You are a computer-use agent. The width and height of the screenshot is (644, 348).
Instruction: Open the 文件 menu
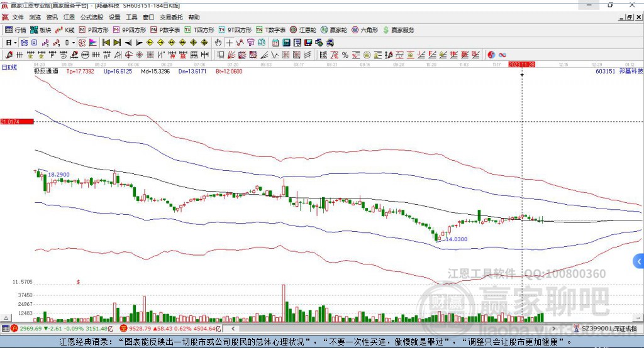18,17
